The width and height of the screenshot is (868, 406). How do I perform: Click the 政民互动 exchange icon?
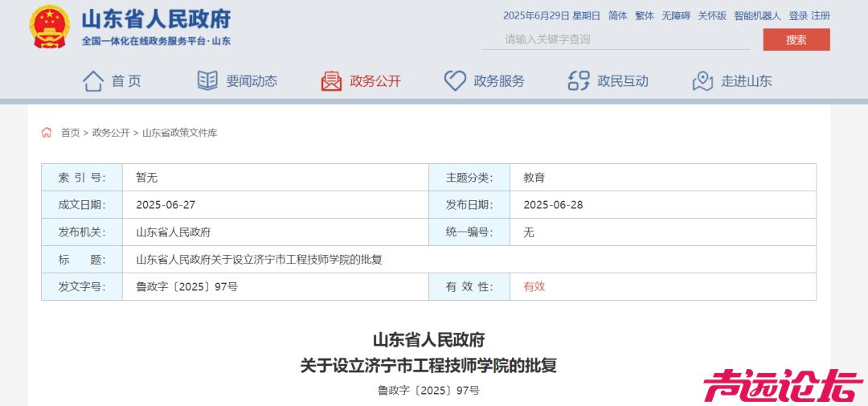579,81
